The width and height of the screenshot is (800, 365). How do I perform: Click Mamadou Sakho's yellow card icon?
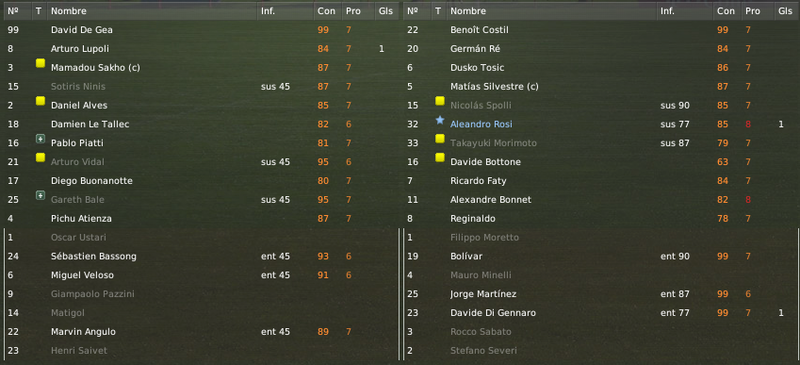pos(40,63)
